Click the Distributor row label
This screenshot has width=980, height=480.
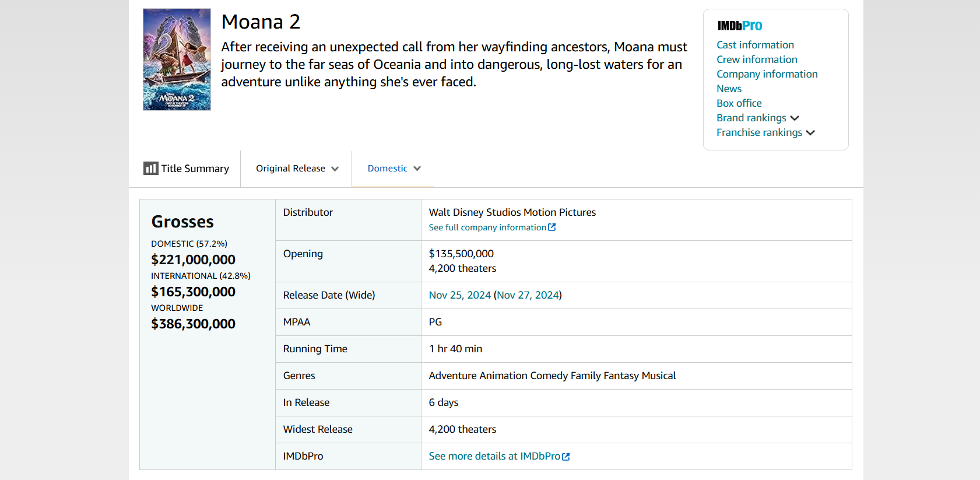point(308,212)
